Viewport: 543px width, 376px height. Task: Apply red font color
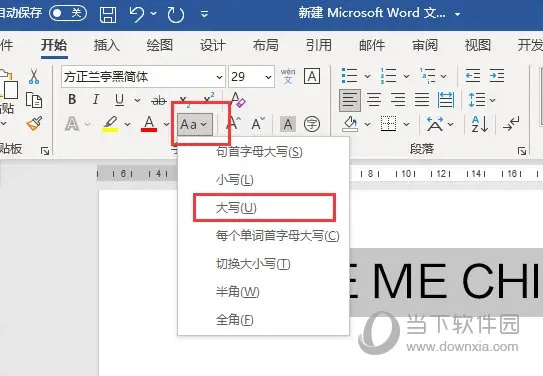(149, 124)
